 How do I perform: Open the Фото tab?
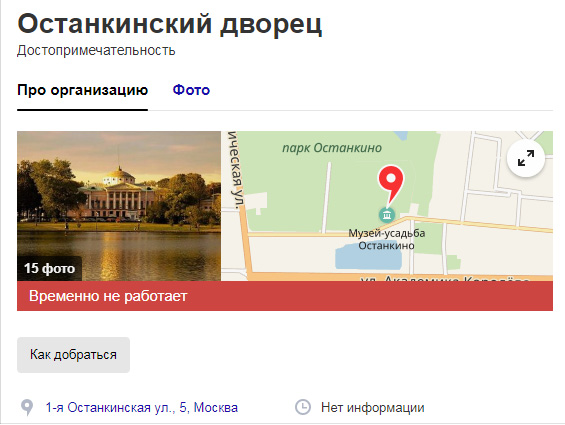pos(191,90)
